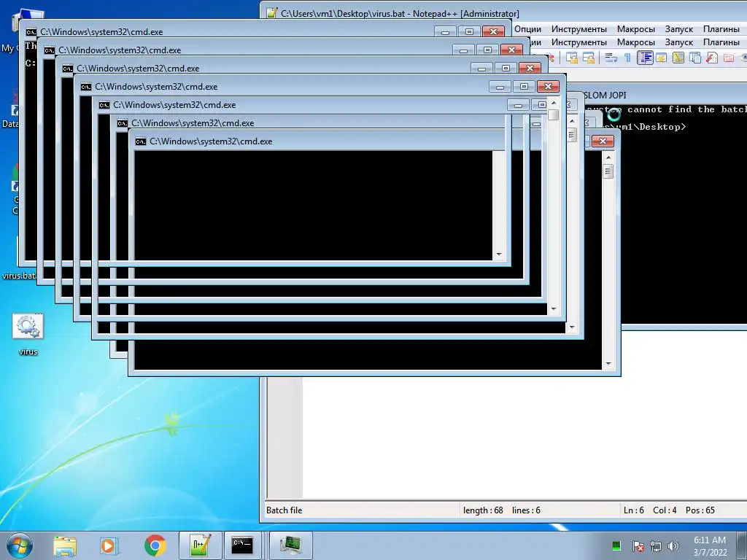Close the frontmost cmd.exe window
The width and height of the screenshot is (747, 560).
(603, 141)
